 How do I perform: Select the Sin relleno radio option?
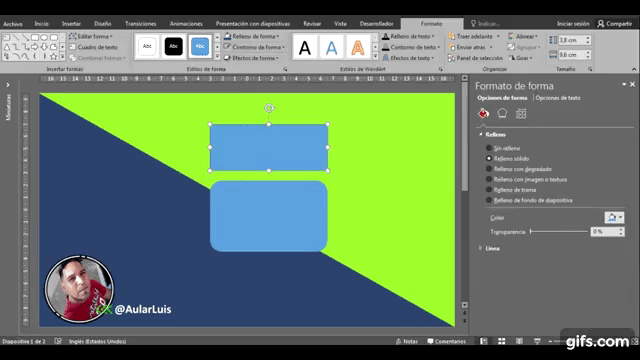(x=489, y=148)
